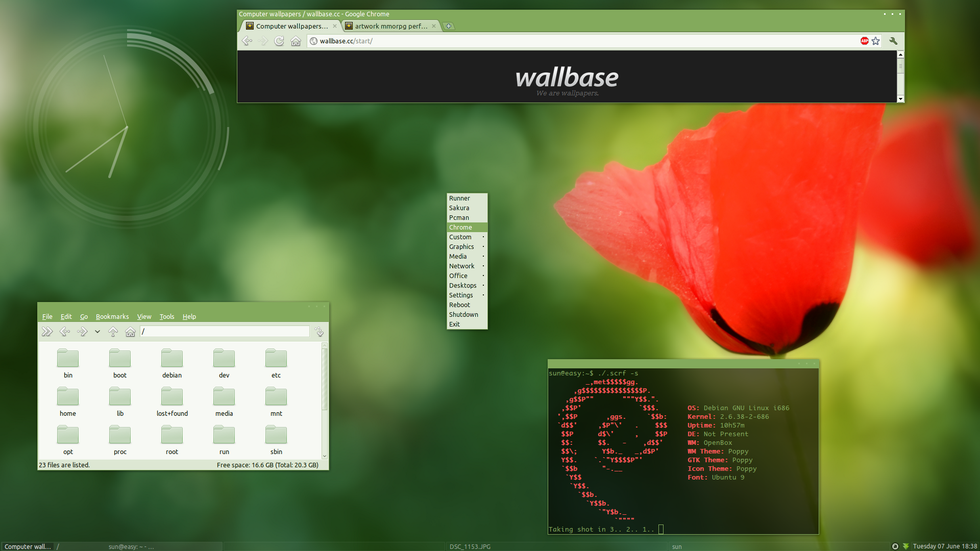Click the file manager path field
The height and width of the screenshot is (551, 980).
(225, 332)
